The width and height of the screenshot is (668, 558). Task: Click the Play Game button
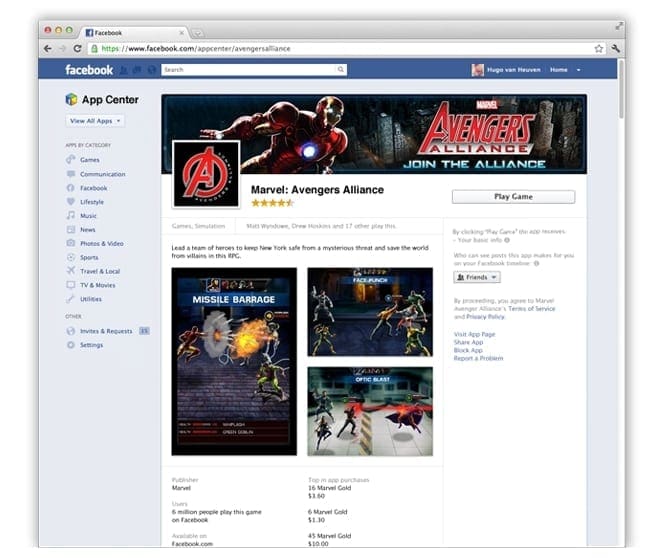pyautogui.click(x=513, y=197)
